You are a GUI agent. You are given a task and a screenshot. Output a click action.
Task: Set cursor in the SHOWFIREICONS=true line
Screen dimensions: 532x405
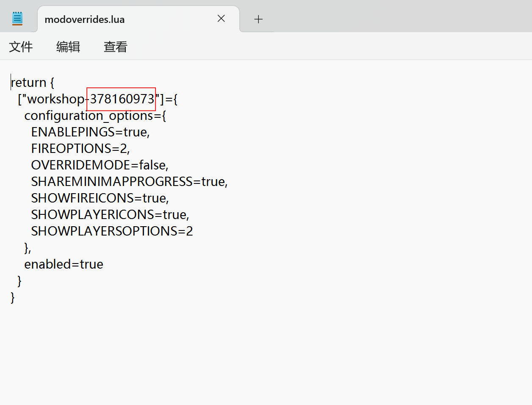click(x=100, y=198)
